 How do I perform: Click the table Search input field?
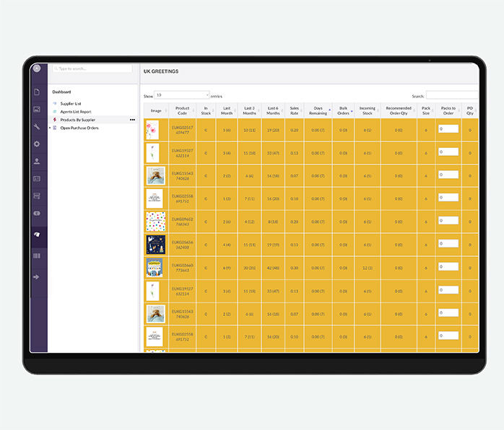pos(452,95)
